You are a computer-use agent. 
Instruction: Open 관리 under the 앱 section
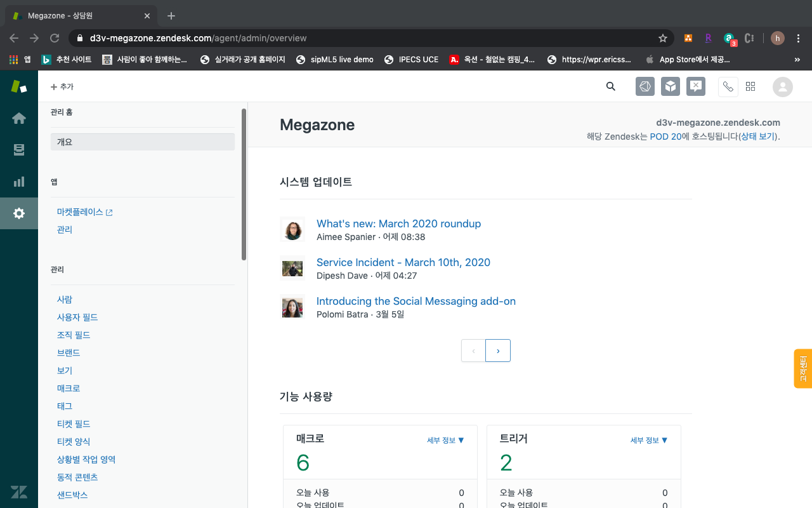click(65, 230)
